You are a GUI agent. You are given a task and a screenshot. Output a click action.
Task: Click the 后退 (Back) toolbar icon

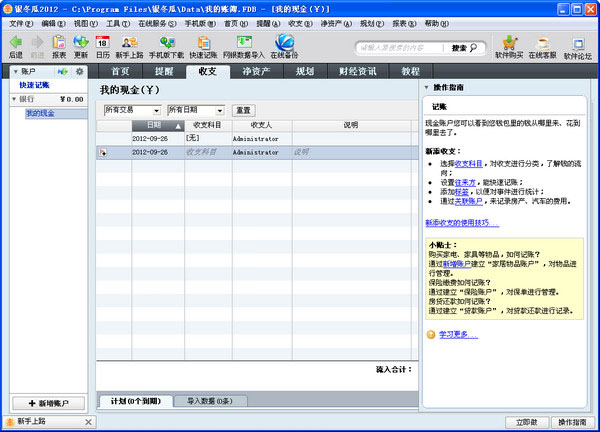pyautogui.click(x=15, y=45)
